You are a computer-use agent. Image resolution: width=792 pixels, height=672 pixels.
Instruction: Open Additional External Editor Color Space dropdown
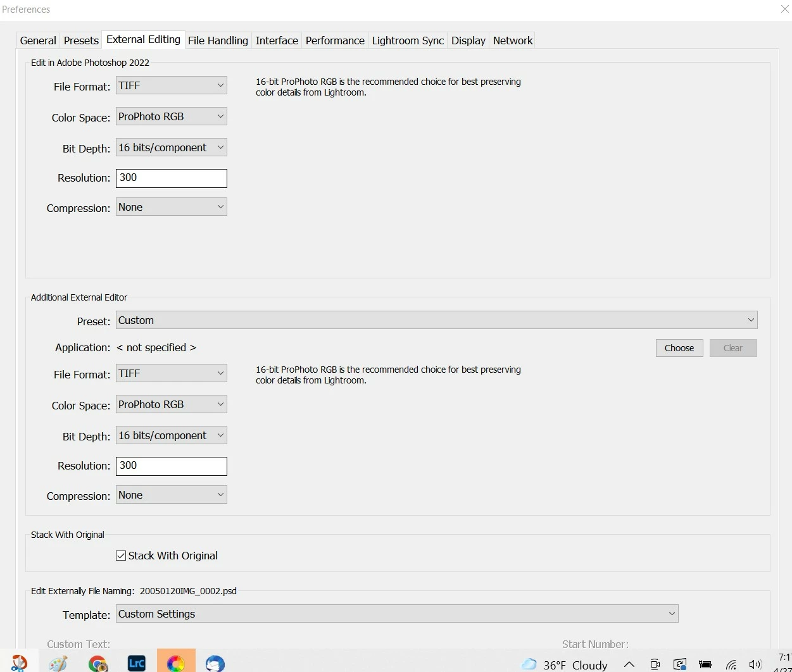(x=172, y=404)
